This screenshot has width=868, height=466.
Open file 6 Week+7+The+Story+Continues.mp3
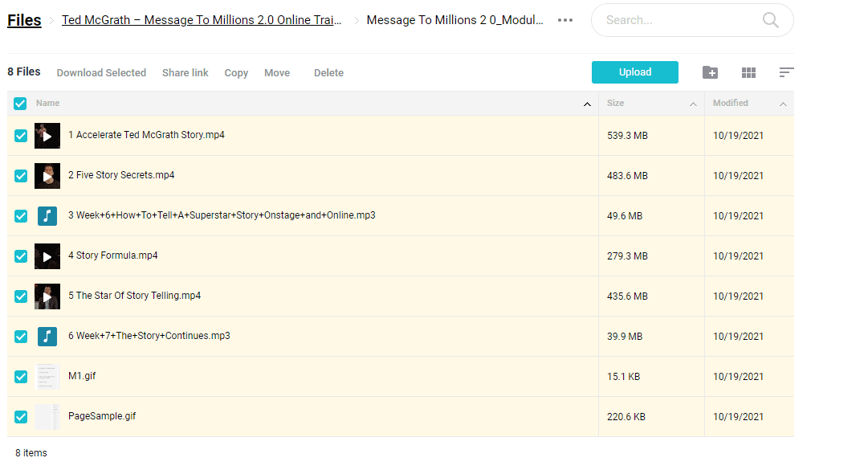point(149,336)
